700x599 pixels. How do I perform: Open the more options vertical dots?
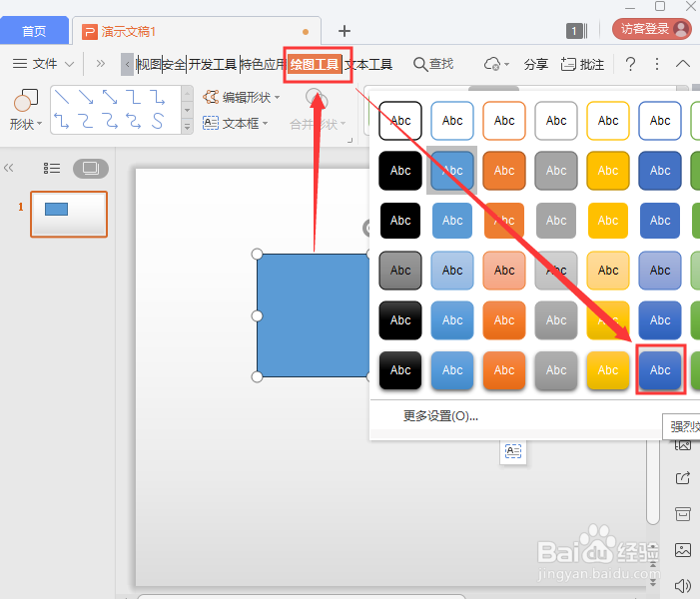(x=657, y=64)
